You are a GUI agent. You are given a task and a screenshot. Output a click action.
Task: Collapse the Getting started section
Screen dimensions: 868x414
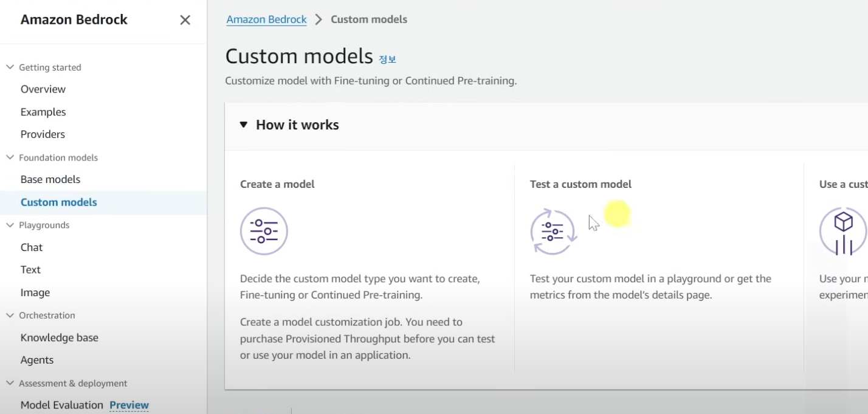[x=10, y=67]
